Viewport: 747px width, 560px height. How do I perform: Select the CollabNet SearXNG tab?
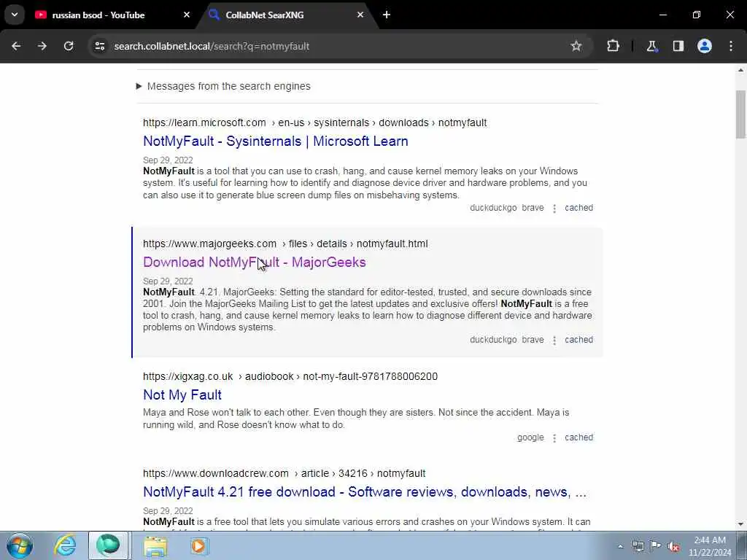click(264, 15)
